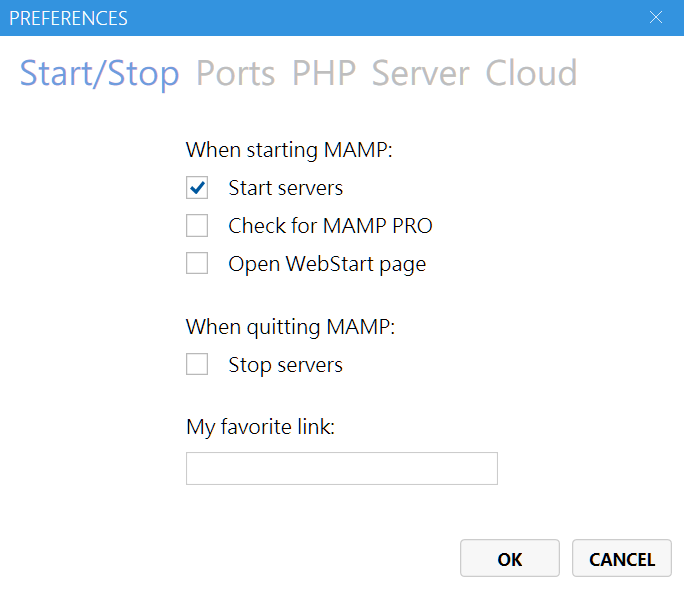Tick the Open WebStart page checkbox

point(197,264)
